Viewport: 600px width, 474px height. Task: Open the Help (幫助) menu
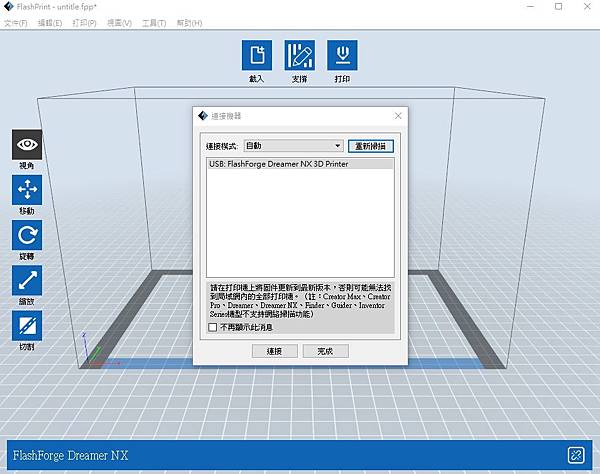tap(189, 23)
